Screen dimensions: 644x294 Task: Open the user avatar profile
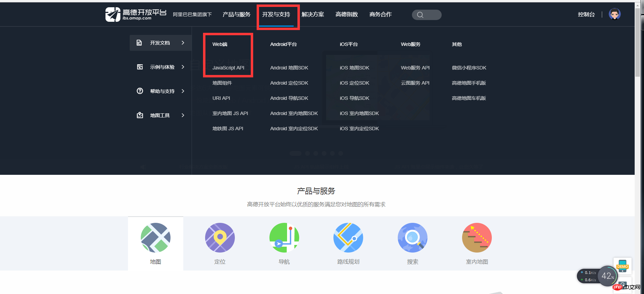coord(615,14)
